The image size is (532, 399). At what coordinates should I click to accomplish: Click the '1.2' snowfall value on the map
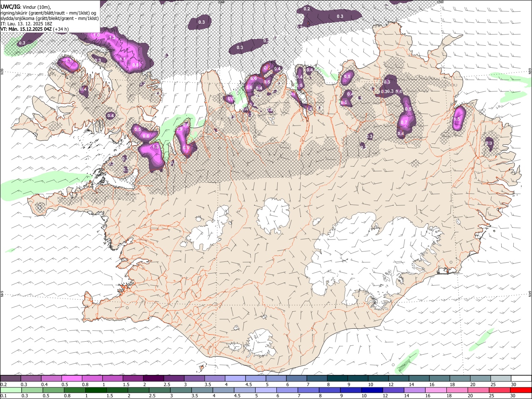pyautogui.click(x=112, y=37)
